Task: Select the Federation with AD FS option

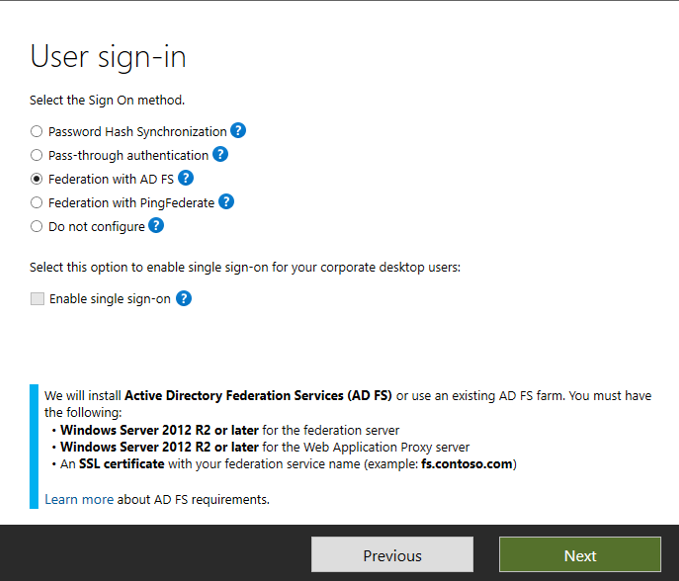Action: point(37,179)
